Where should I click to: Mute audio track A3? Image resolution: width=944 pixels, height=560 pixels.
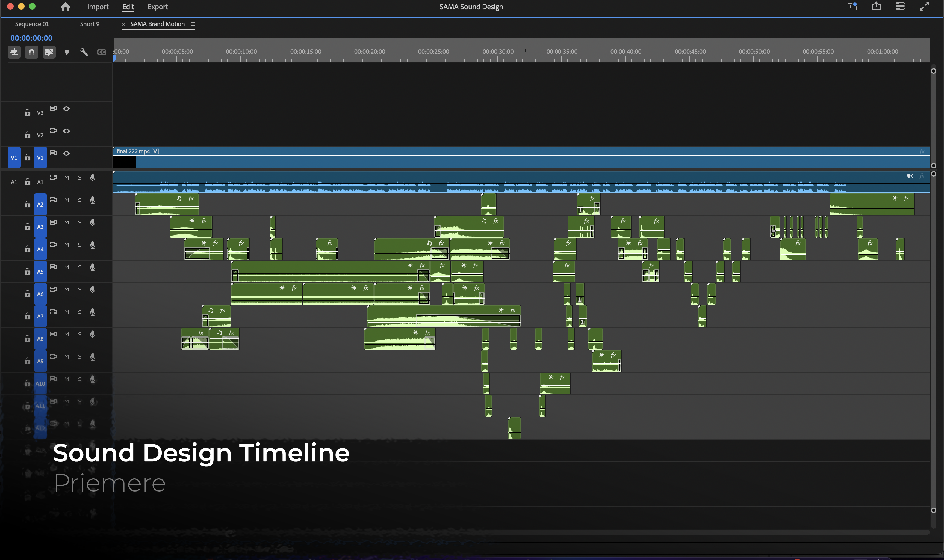click(66, 222)
